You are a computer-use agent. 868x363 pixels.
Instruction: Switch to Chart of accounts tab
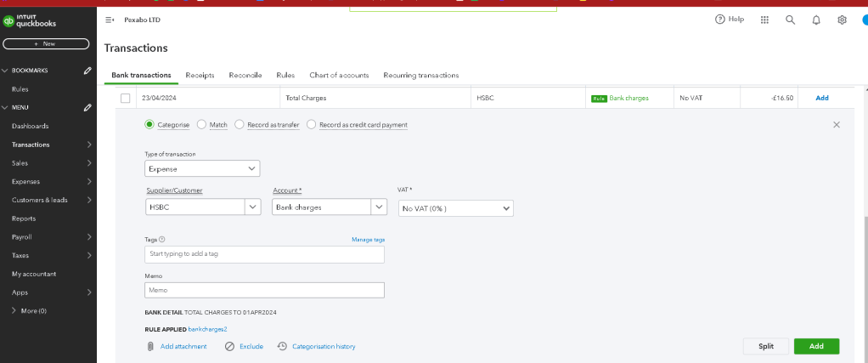coord(339,76)
